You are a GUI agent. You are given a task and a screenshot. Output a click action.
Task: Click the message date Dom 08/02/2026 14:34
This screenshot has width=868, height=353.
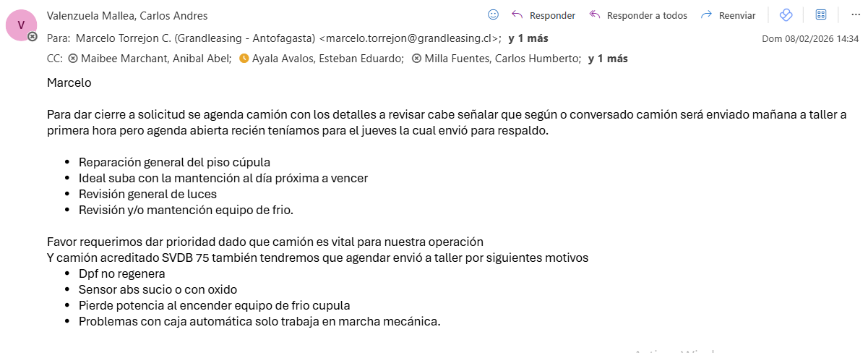(x=810, y=38)
